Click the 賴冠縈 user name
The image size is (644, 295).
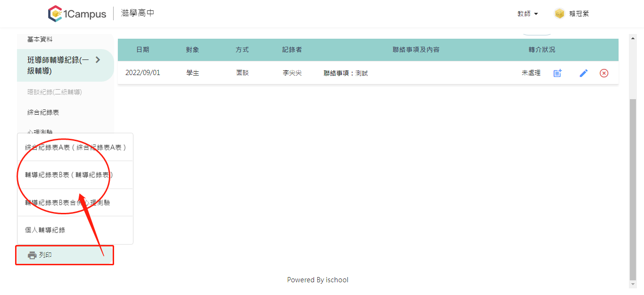(579, 14)
